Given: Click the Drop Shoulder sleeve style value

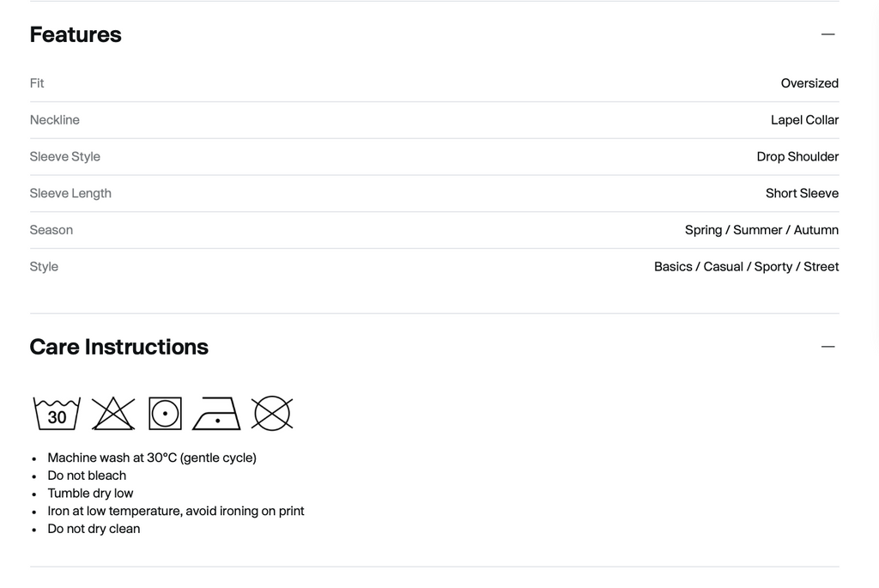Looking at the screenshot, I should [797, 157].
